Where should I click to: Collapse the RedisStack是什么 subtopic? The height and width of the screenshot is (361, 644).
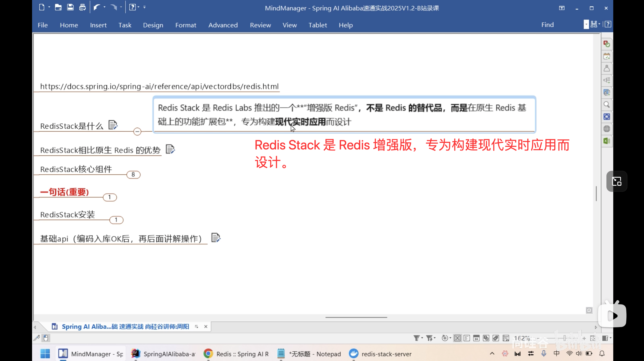[137, 131]
